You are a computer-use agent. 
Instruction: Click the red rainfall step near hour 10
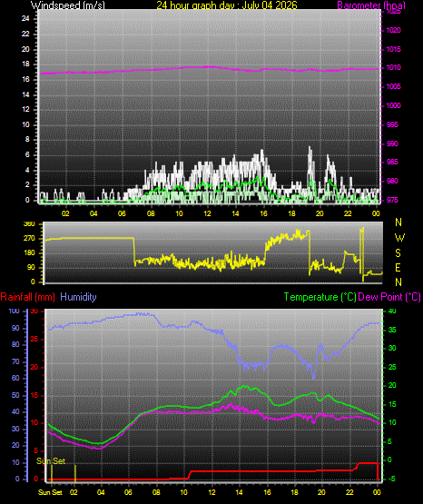coord(189,475)
